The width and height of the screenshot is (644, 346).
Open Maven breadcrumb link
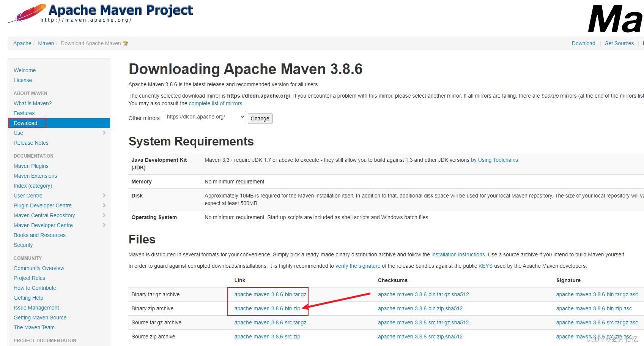[46, 43]
